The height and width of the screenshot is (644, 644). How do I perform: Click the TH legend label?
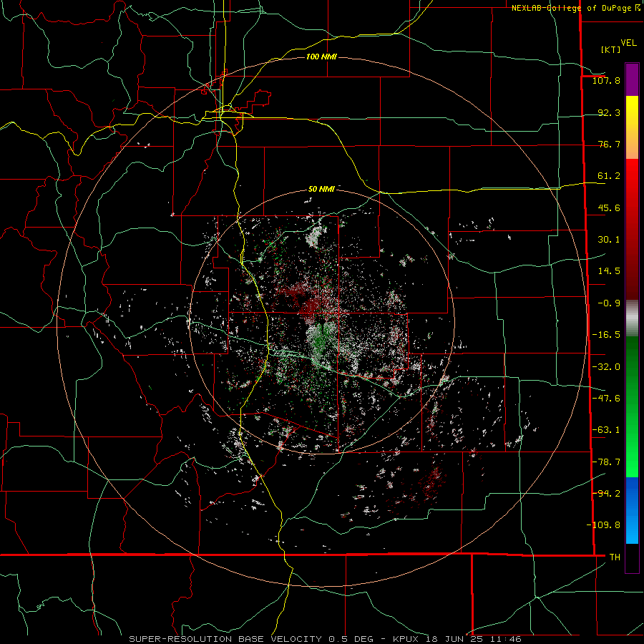tap(615, 557)
